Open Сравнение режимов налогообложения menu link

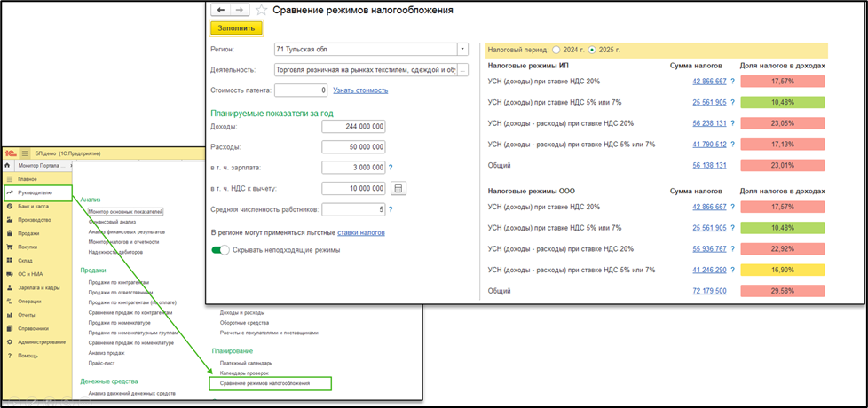(x=264, y=383)
